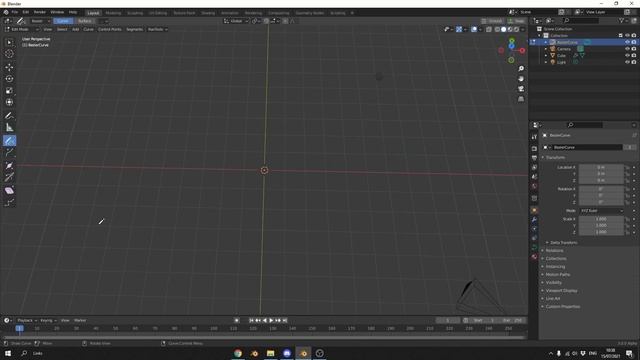Open the Tool properties tab

(534, 137)
